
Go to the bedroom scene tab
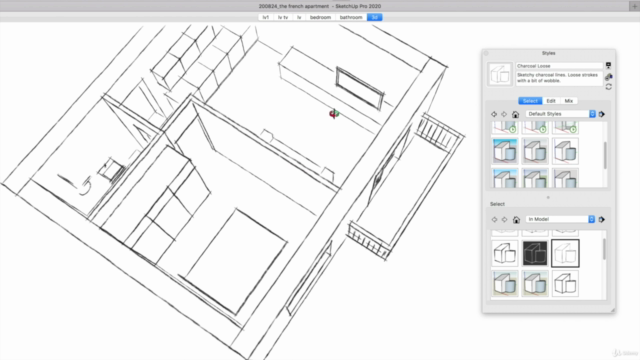point(320,17)
